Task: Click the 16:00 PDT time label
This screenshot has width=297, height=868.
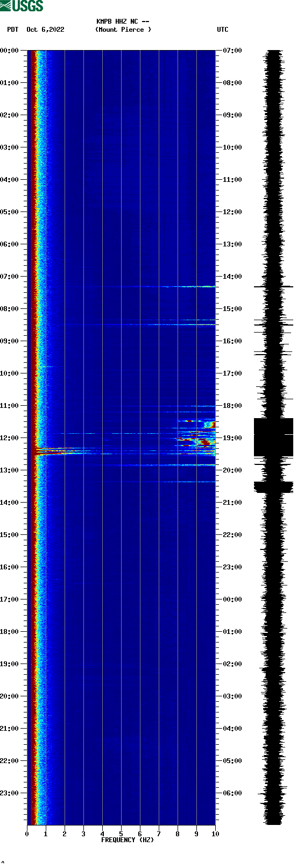Action: tap(9, 567)
